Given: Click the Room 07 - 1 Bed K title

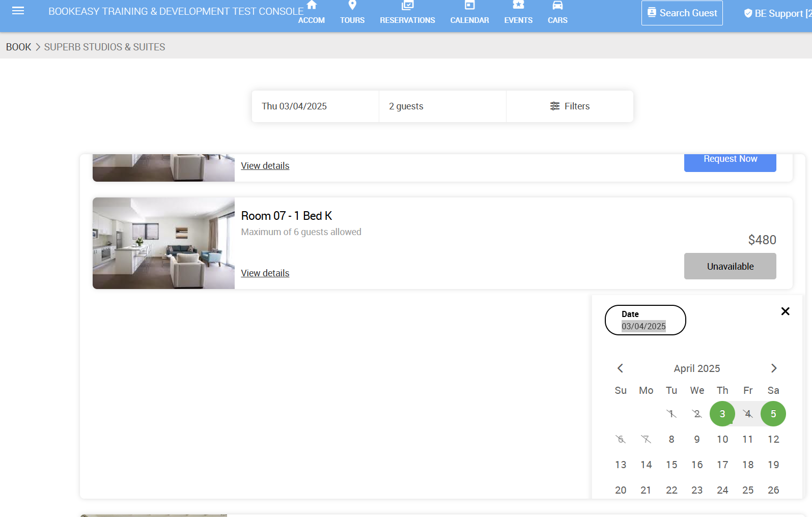Looking at the screenshot, I should tap(287, 216).
